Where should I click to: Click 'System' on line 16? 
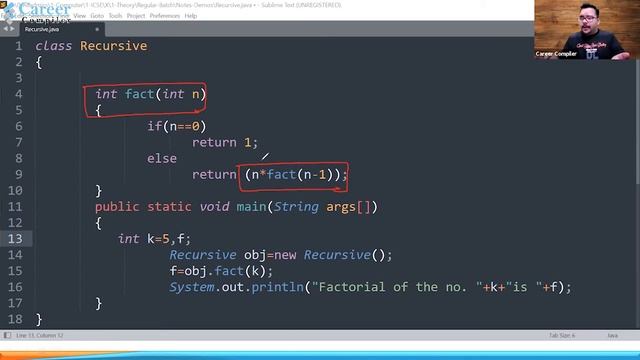click(192, 287)
